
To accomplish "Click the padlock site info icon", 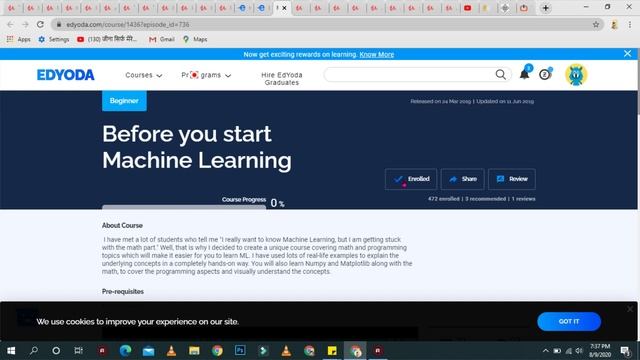I will [59, 24].
